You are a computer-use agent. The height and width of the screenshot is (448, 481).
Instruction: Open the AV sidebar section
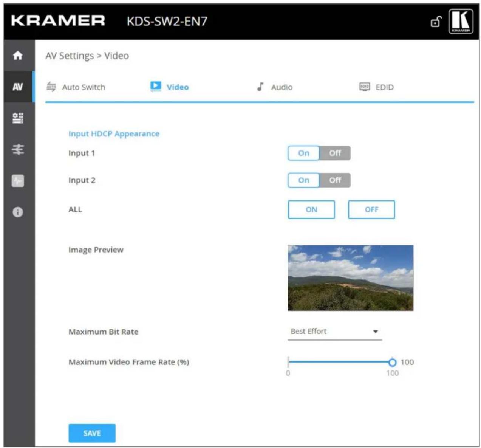point(18,87)
